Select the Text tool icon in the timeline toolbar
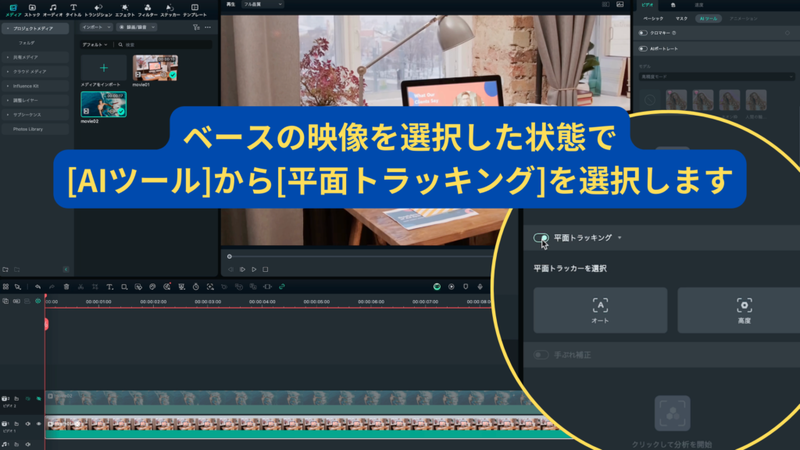Viewport: 800px width, 450px height. (x=109, y=287)
